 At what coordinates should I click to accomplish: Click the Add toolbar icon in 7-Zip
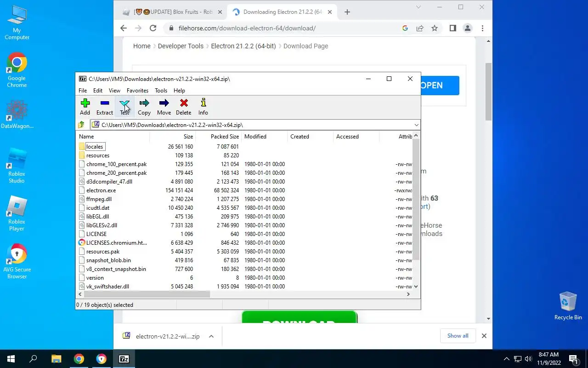pos(85,103)
